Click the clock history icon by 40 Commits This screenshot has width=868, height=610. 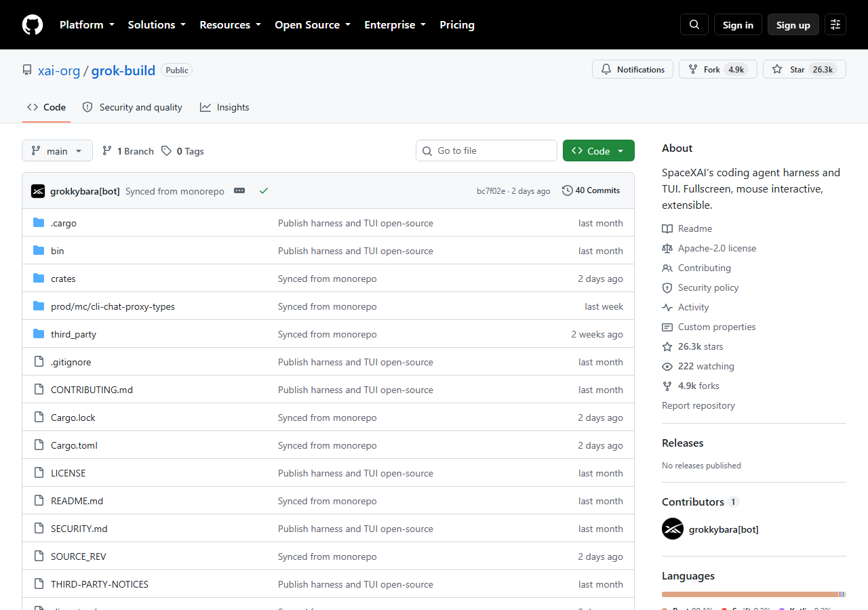(568, 190)
